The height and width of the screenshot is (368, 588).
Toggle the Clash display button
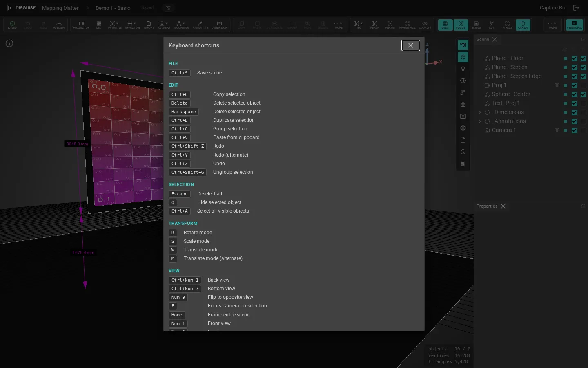(x=523, y=25)
